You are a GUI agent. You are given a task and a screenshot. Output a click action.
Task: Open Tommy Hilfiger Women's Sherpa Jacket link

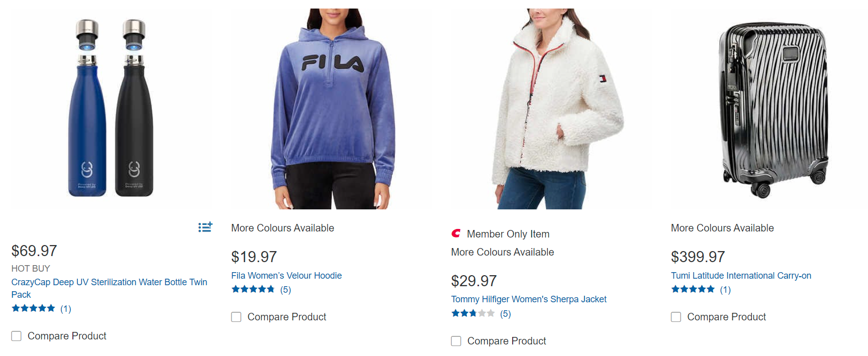(529, 299)
